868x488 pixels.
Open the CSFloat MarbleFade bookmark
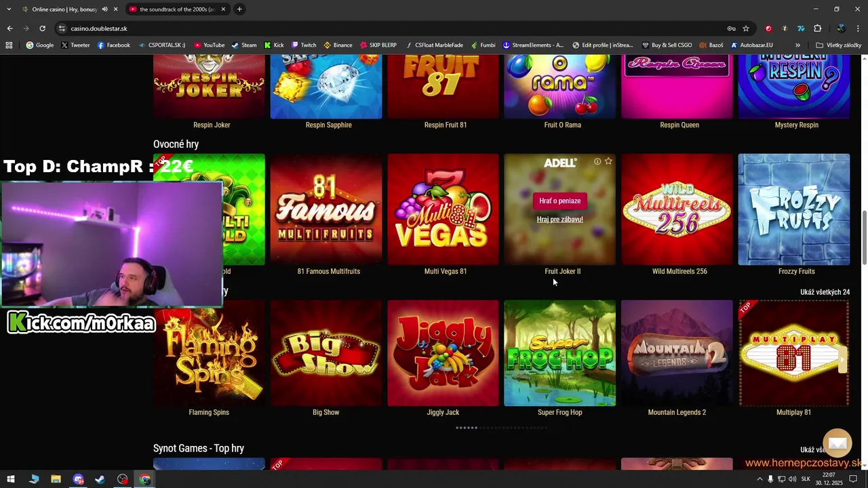[x=434, y=45]
